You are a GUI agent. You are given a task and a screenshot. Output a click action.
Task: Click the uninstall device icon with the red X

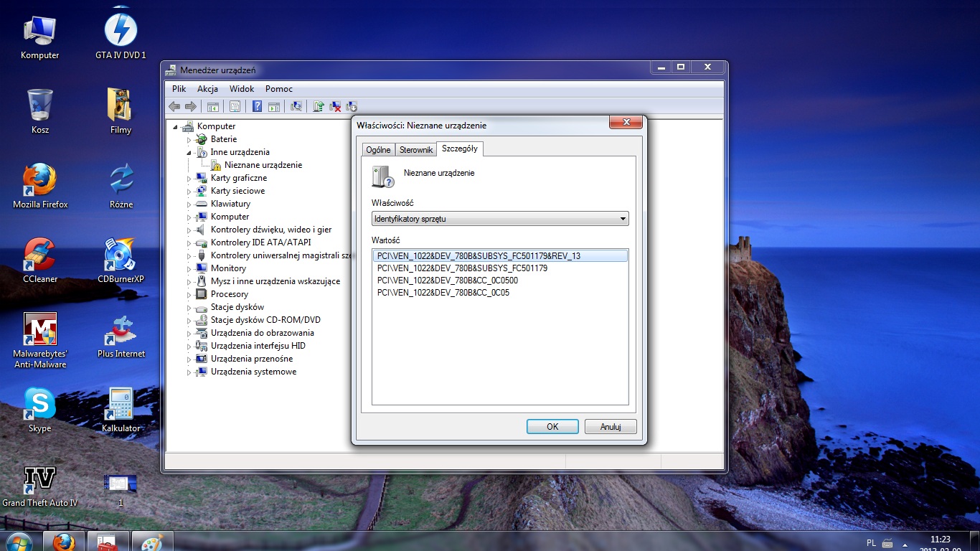[335, 107]
